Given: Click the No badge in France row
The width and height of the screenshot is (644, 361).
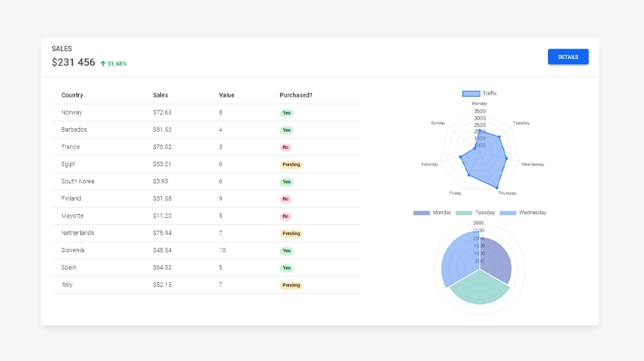Looking at the screenshot, I should click(286, 148).
